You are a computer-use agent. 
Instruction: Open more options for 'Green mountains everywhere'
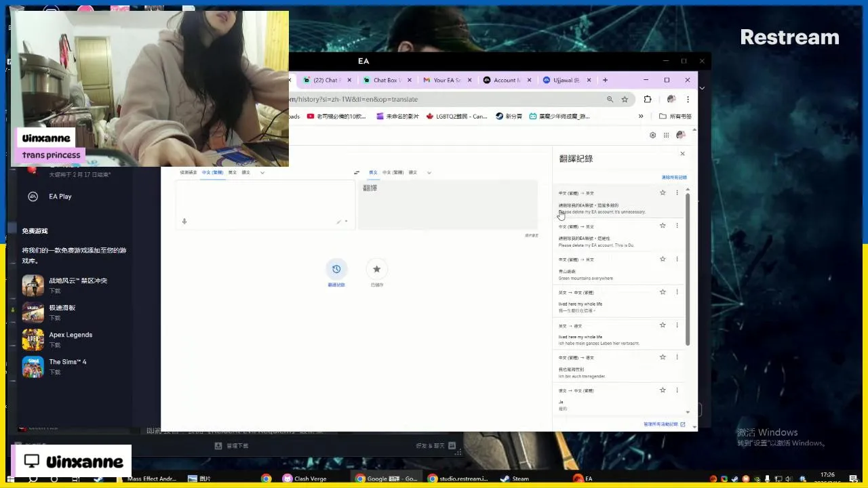[677, 259]
